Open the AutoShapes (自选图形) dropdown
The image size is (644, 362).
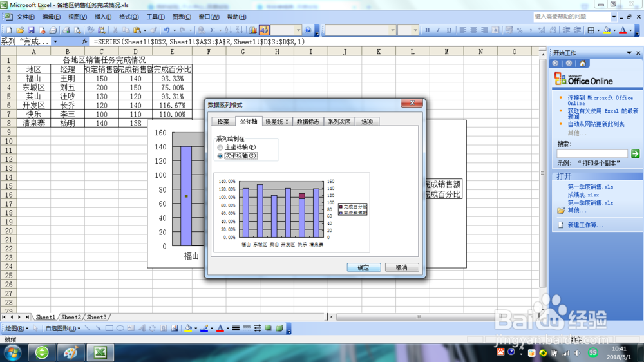tap(62, 329)
